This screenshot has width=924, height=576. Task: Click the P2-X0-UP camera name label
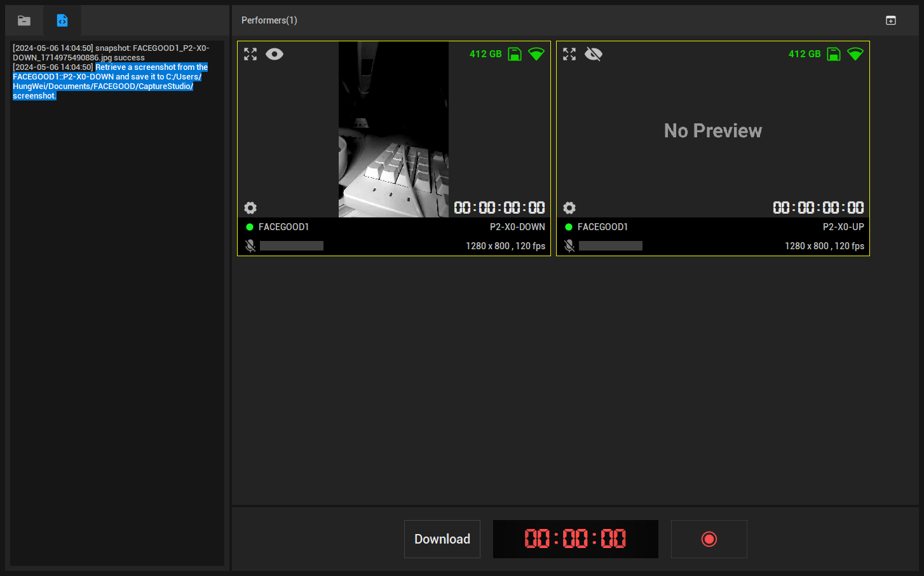tap(843, 227)
